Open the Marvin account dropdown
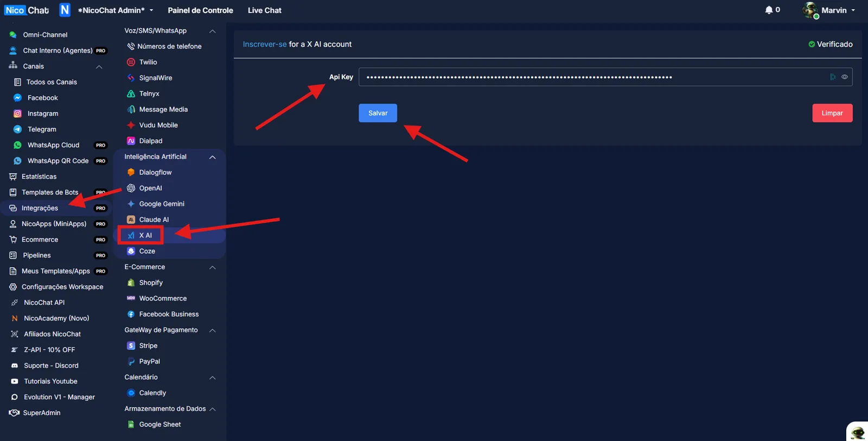 coord(838,10)
